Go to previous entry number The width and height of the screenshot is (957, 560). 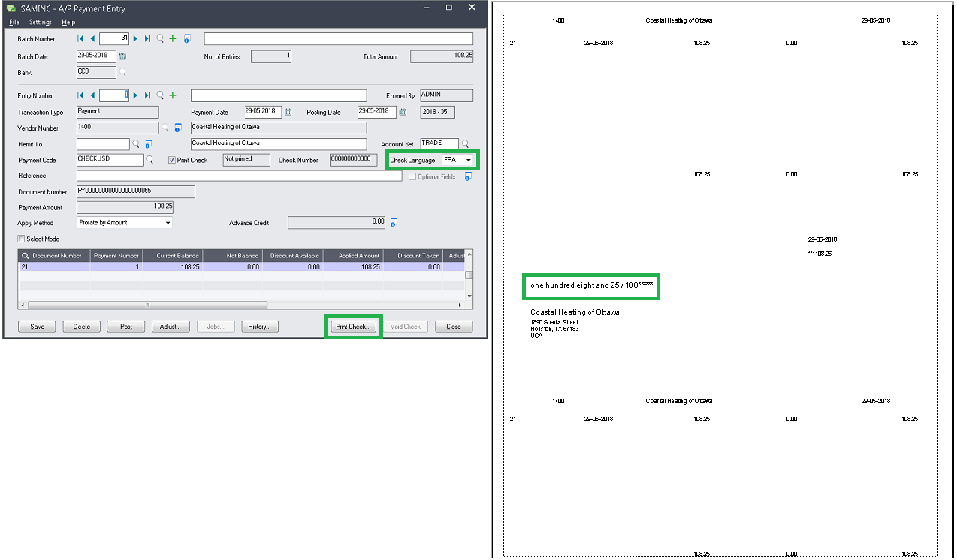coord(92,95)
